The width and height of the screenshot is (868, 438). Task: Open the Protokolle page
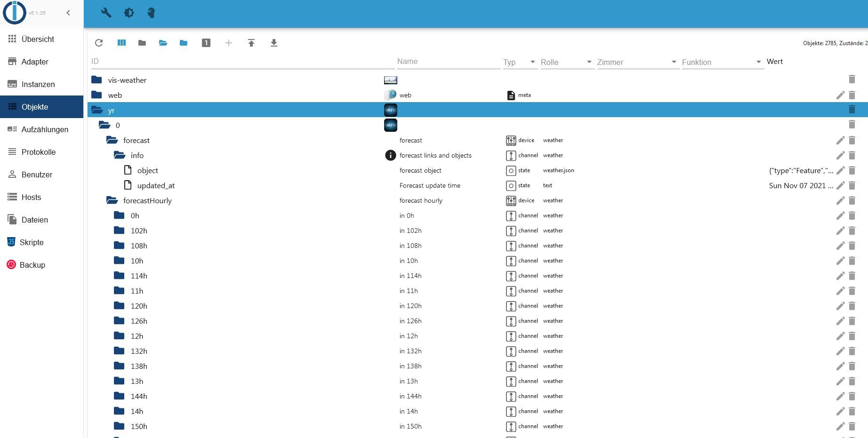point(41,152)
